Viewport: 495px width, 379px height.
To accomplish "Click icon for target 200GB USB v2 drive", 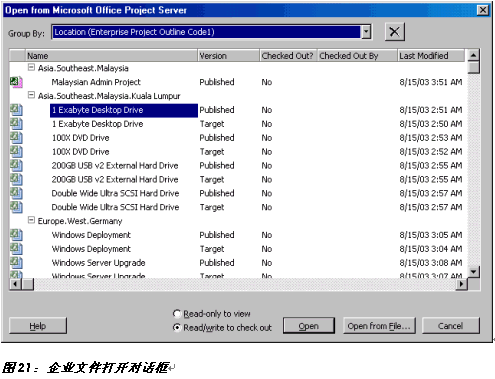I will [x=16, y=179].
